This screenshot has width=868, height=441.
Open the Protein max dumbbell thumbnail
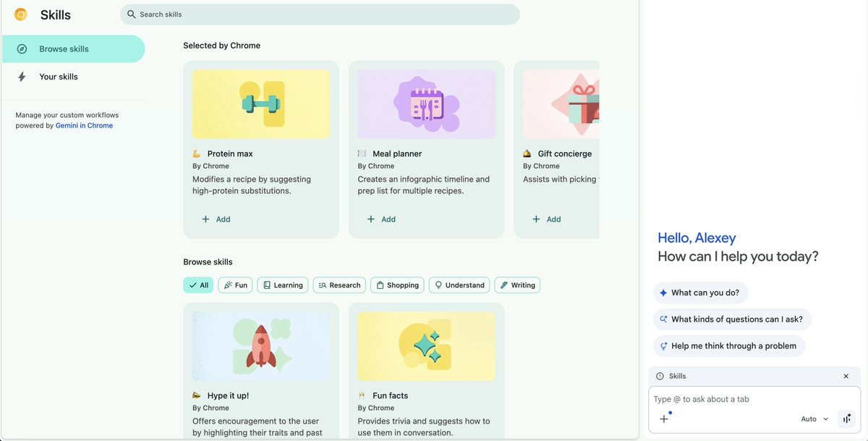pos(261,104)
